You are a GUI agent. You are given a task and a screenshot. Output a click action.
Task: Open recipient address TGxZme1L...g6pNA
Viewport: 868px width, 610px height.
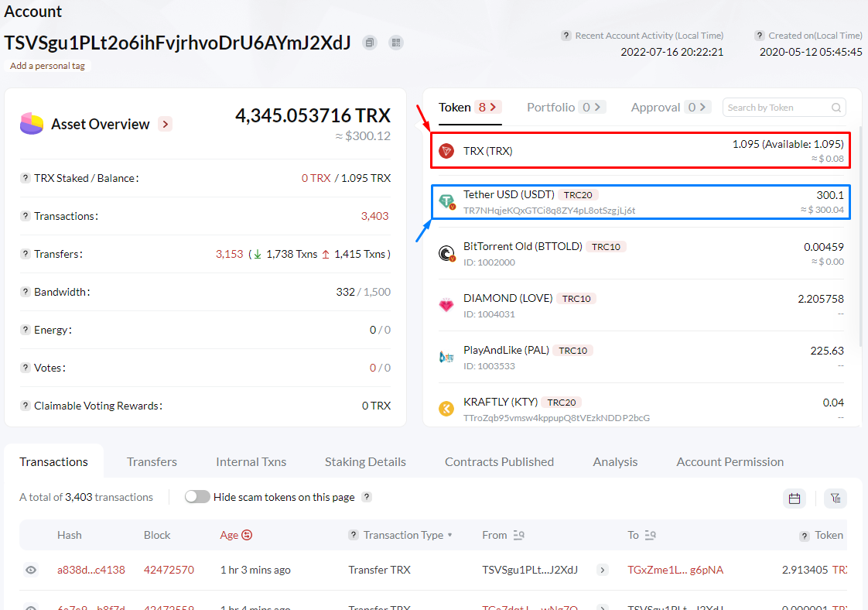(x=675, y=570)
